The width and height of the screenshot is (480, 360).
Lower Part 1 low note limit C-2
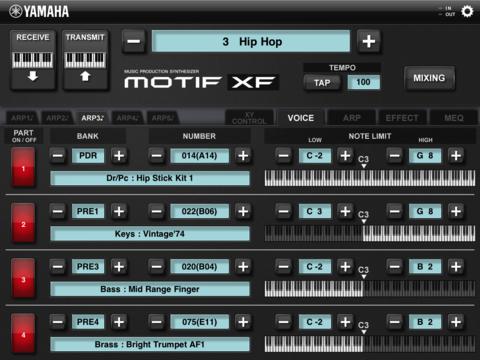[x=283, y=156]
